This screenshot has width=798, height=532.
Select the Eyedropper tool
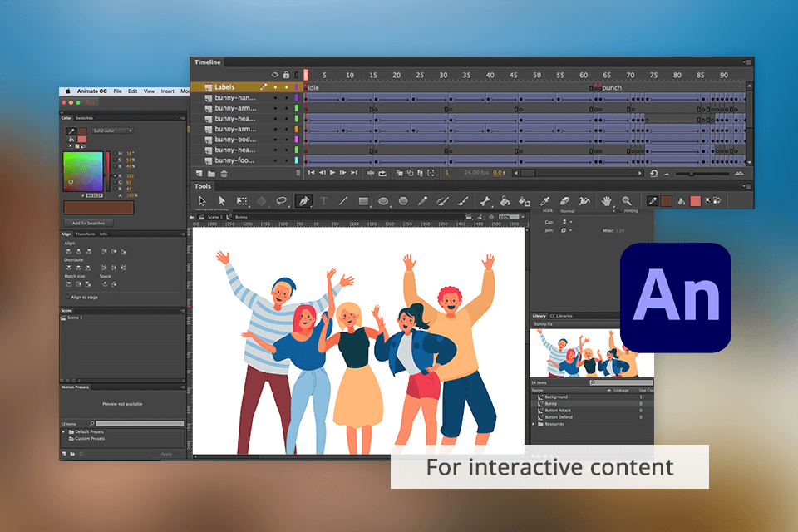click(544, 201)
